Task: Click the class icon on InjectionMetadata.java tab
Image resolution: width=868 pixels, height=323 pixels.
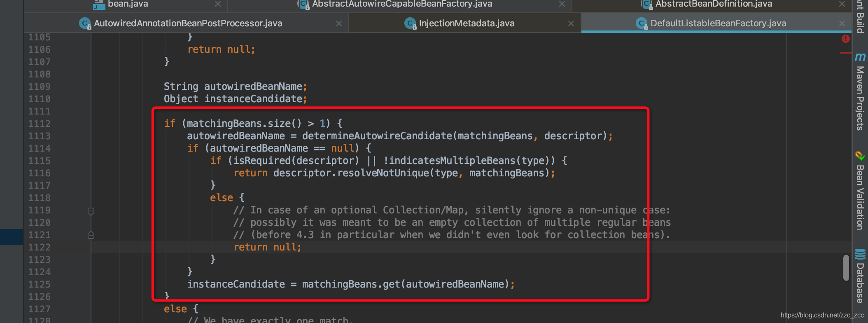Action: tap(410, 23)
